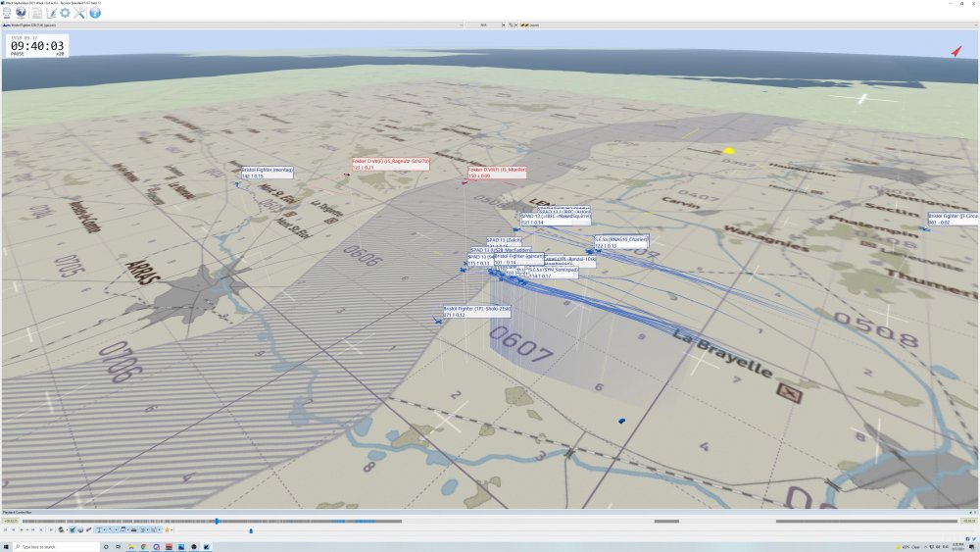
Task: Click the wrench and screwdriver tools icon
Action: coord(79,13)
